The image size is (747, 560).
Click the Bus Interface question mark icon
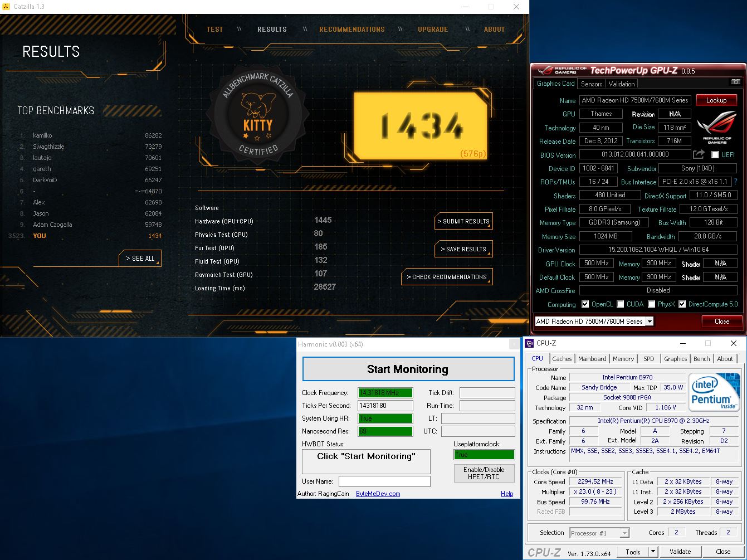point(735,182)
